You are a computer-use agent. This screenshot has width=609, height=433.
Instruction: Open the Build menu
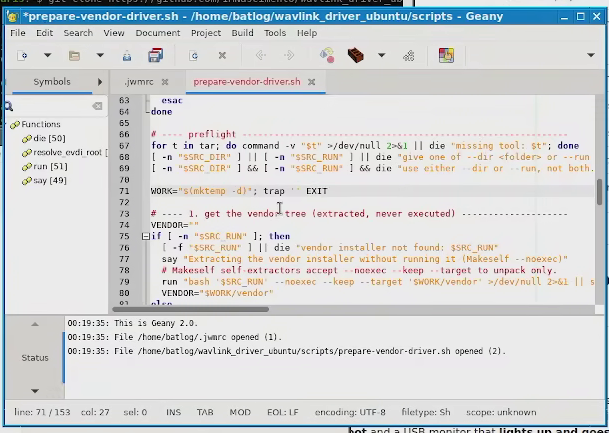pos(242,33)
